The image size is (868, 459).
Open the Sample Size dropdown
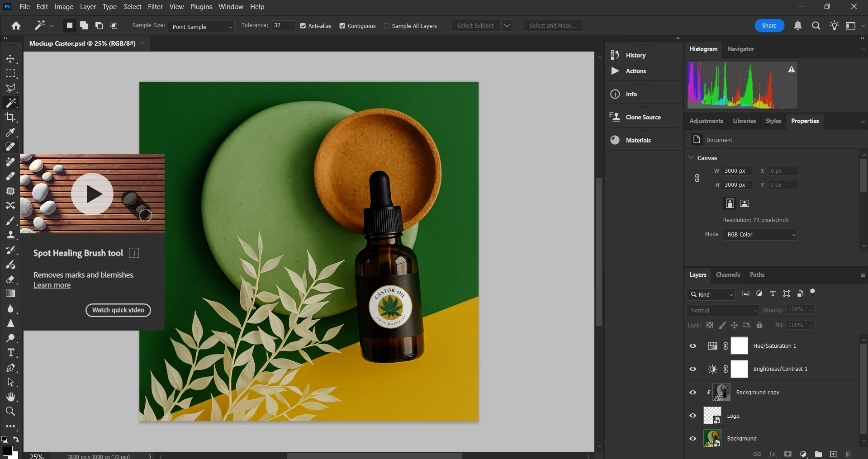point(201,27)
